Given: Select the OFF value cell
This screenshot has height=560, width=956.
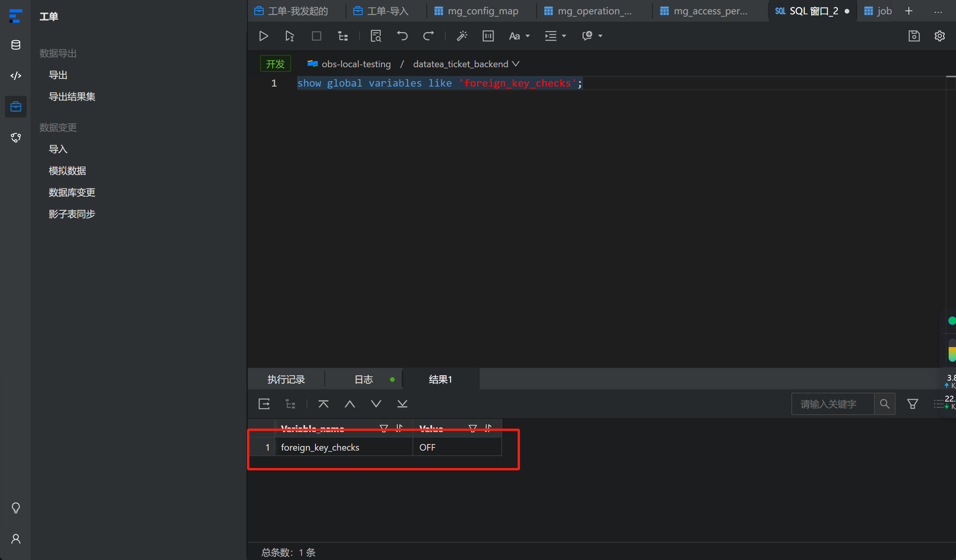Looking at the screenshot, I should [457, 448].
